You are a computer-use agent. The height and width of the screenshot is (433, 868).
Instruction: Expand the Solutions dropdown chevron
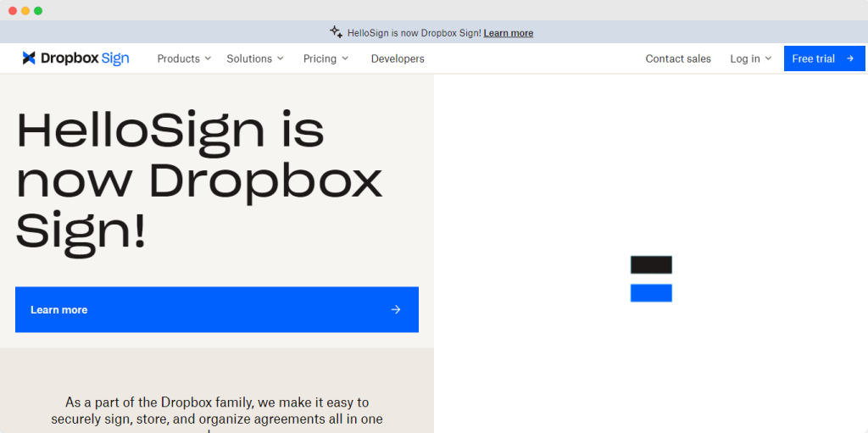[280, 58]
